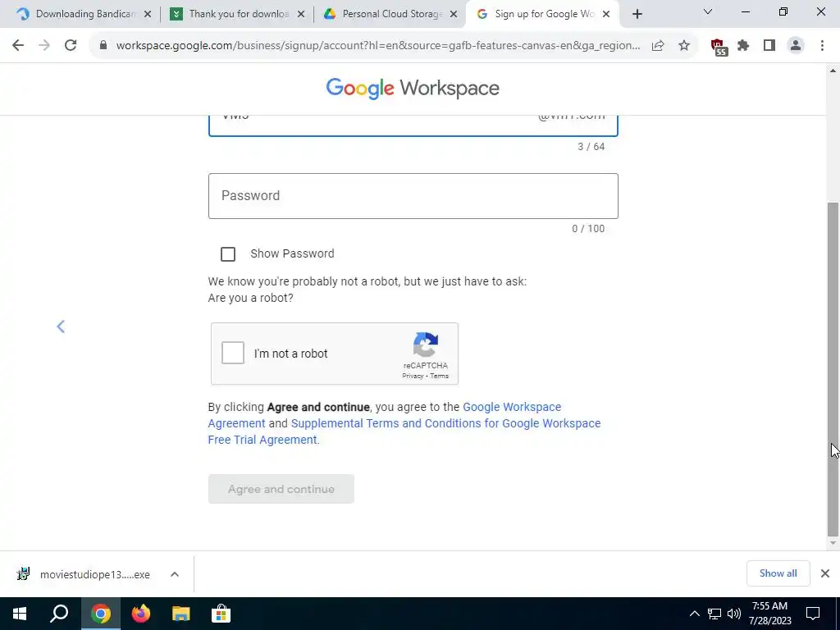Open volume control tray icon
This screenshot has width=840, height=630.
pyautogui.click(x=734, y=614)
